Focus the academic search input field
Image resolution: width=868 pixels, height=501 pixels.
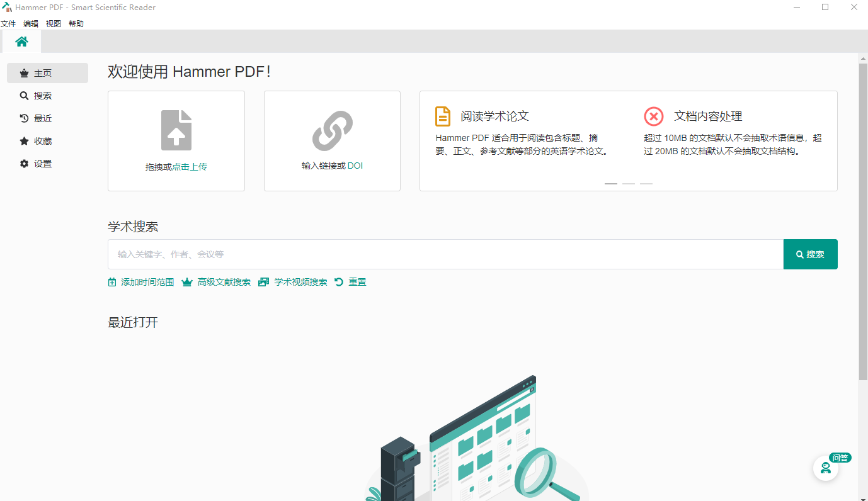[x=445, y=254]
